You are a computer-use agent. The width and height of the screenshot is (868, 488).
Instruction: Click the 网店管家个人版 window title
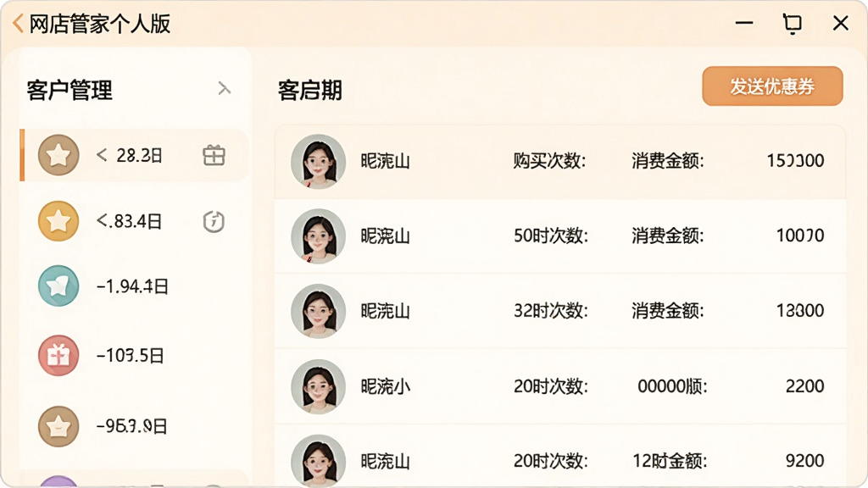(x=100, y=25)
